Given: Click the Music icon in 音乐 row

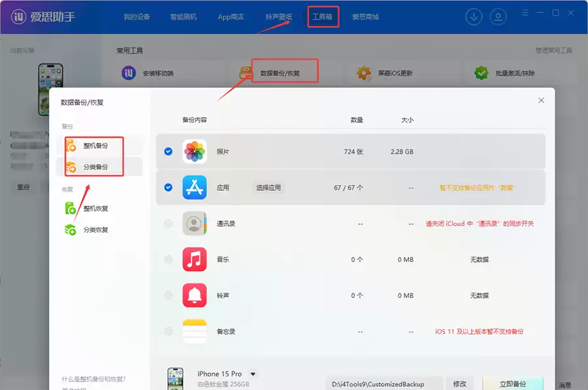Looking at the screenshot, I should pyautogui.click(x=195, y=259).
